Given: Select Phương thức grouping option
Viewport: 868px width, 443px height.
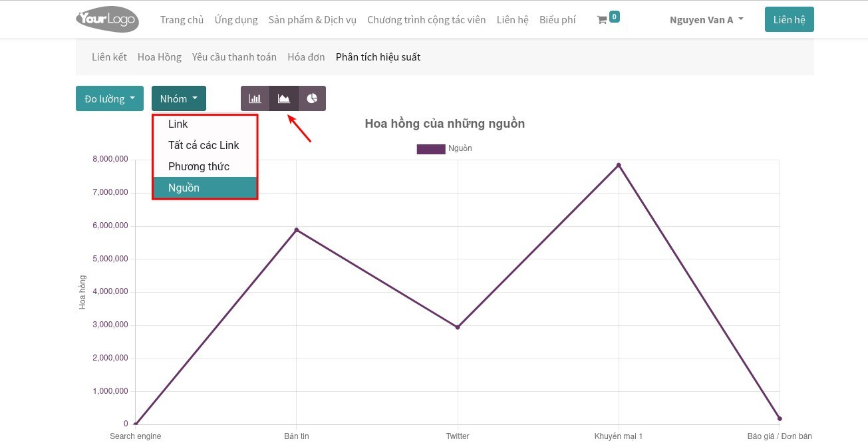Looking at the screenshot, I should pos(205,166).
